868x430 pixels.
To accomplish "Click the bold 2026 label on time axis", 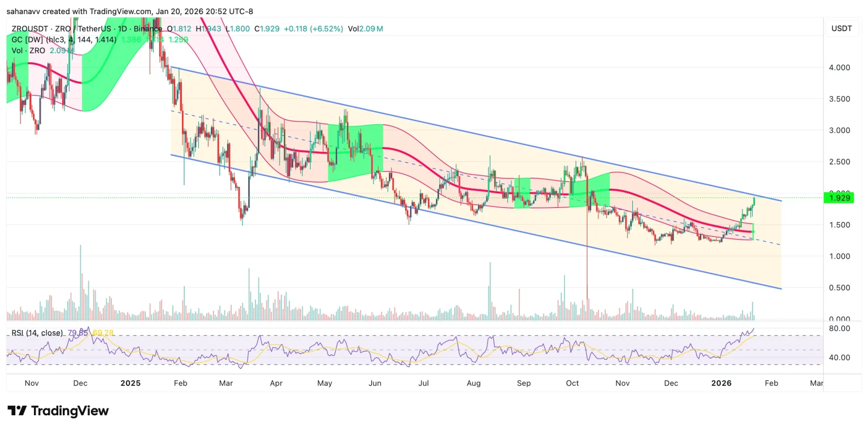I will pyautogui.click(x=722, y=383).
